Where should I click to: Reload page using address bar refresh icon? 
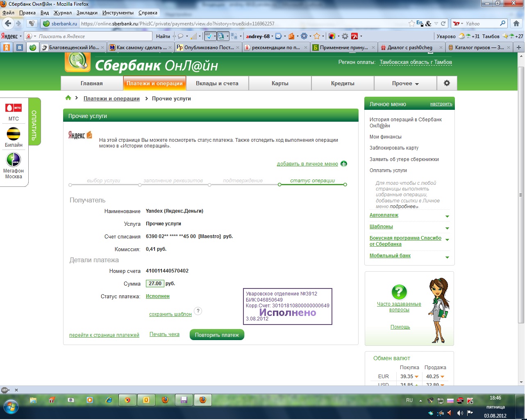point(443,23)
